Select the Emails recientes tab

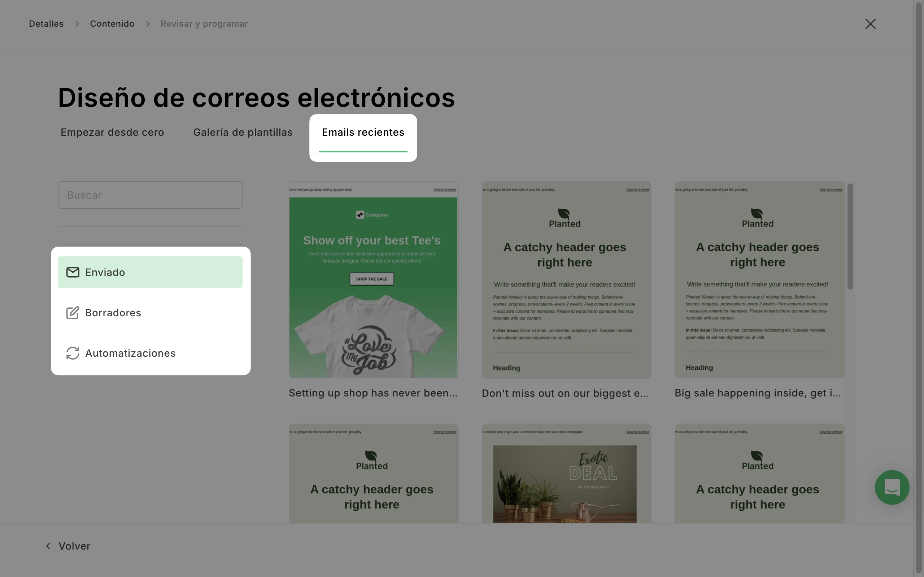click(363, 133)
